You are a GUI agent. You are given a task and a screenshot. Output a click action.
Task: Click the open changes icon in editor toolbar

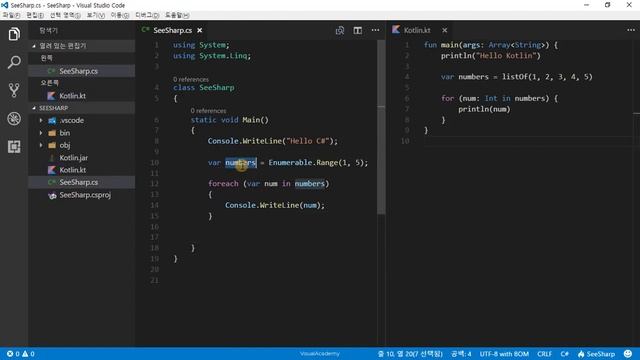[x=340, y=31]
